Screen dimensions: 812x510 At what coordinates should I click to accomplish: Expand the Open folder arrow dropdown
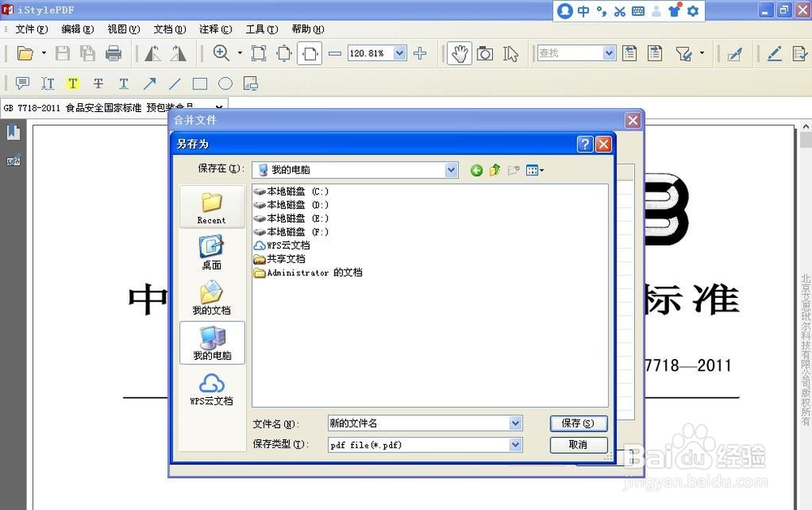pyautogui.click(x=44, y=53)
